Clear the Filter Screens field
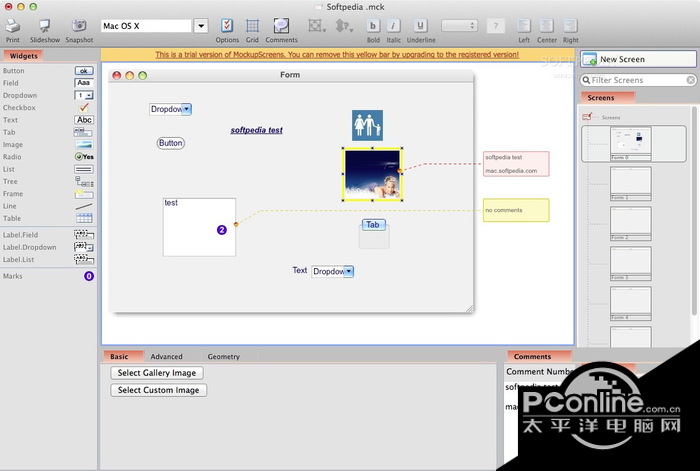The image size is (700, 471). 690,80
